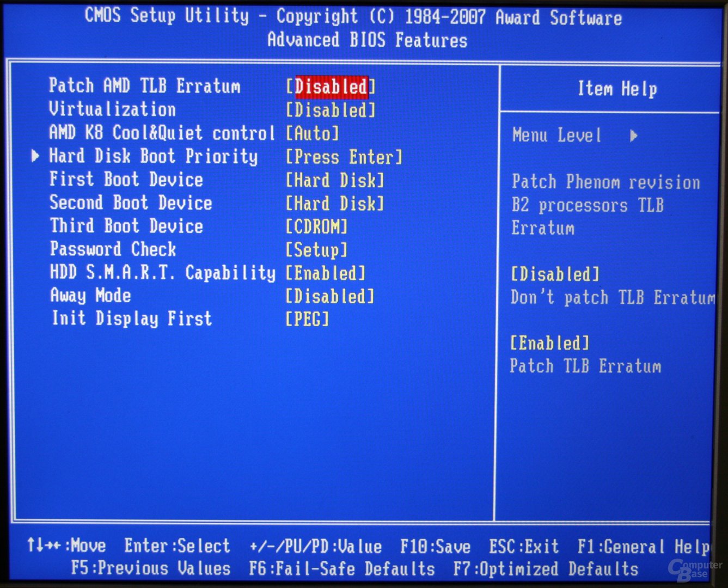The height and width of the screenshot is (588, 728).
Task: Change Second Boot Device Hard Disk value
Action: click(335, 204)
